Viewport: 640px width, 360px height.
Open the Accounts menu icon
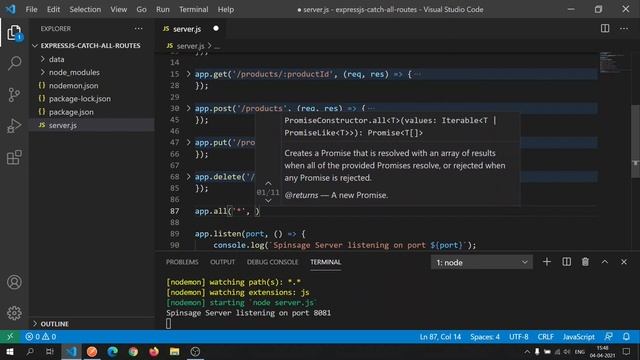(14, 282)
